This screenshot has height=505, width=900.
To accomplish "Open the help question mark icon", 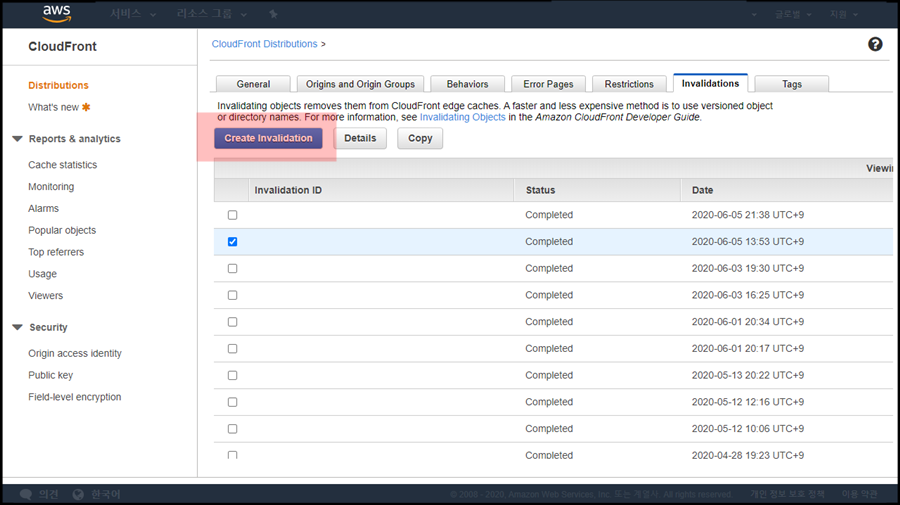I will 875,45.
